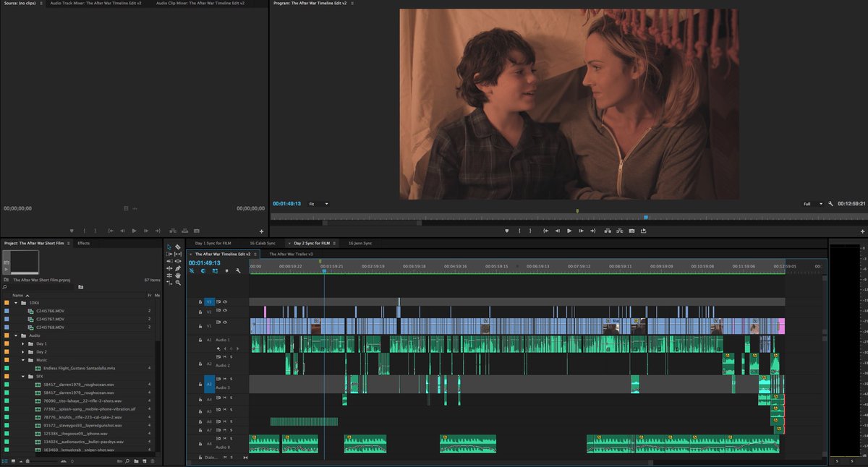The height and width of the screenshot is (467, 868).
Task: Toggle V2 track output eye
Action: pos(225,312)
